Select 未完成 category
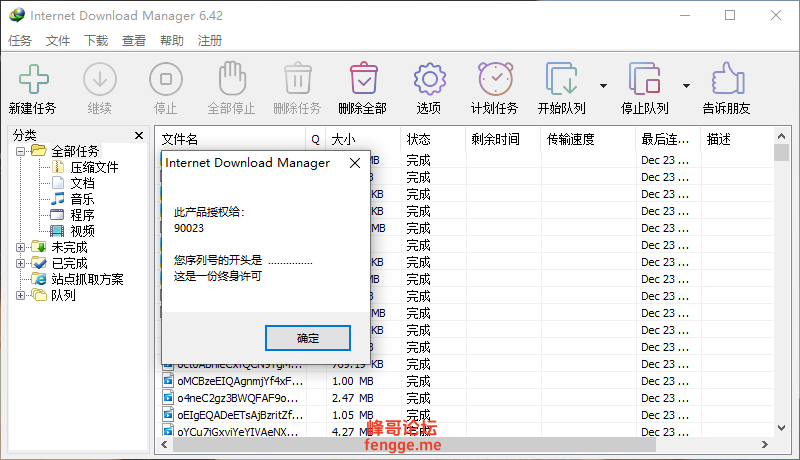Screen dimensions: 800x460 69,247
